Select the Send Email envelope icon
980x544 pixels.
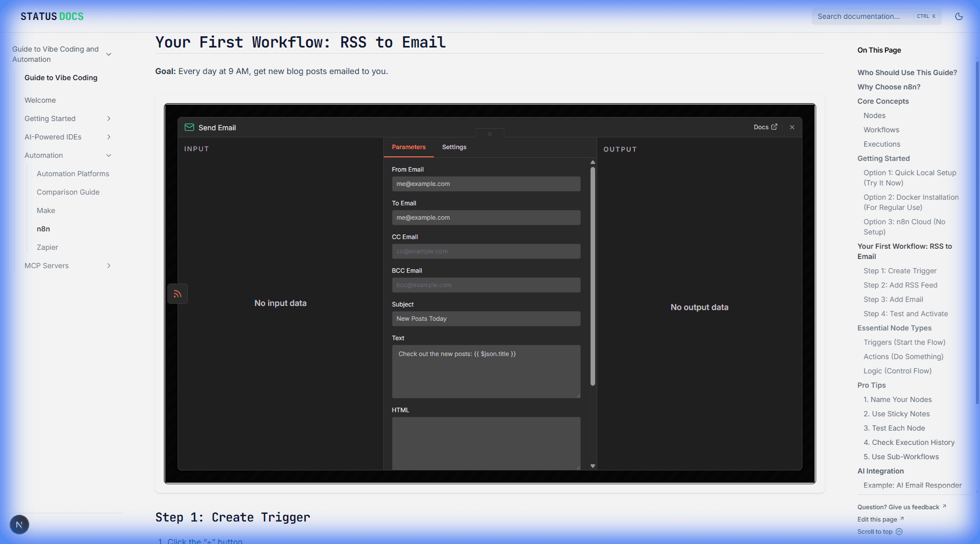pos(189,127)
